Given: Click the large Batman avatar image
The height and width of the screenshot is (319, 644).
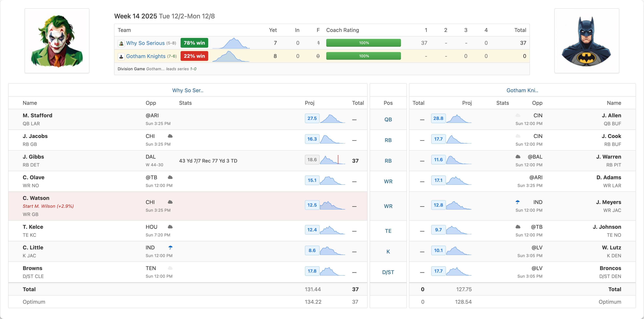Looking at the screenshot, I should pos(587,41).
